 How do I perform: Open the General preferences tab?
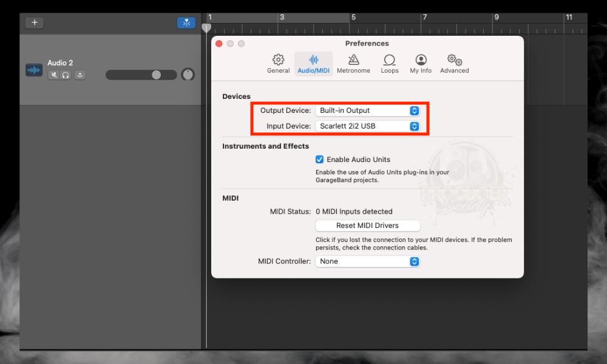pos(279,64)
